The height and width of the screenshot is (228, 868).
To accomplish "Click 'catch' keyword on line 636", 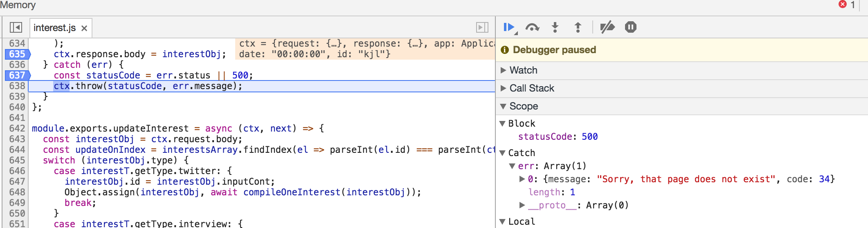I will tap(67, 65).
